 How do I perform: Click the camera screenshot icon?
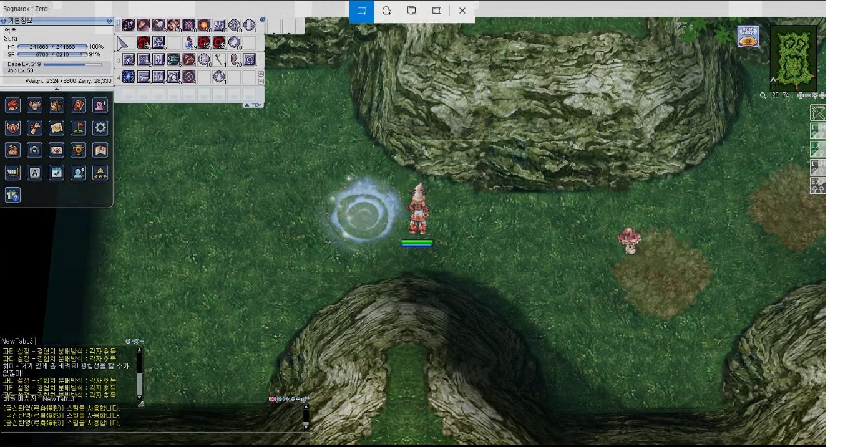(x=35, y=150)
